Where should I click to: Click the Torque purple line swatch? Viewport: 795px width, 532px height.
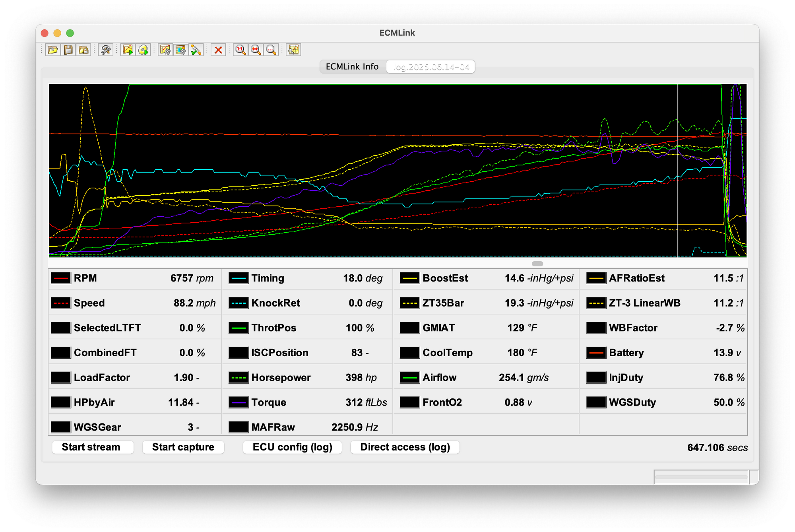tap(238, 402)
